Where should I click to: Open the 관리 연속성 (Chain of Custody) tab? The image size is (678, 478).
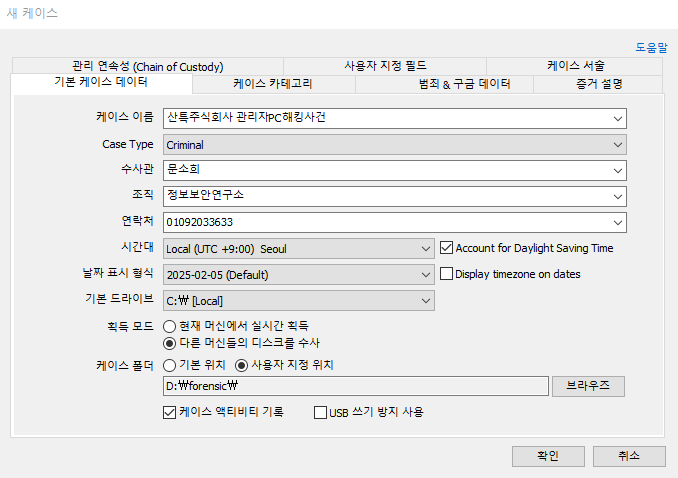click(x=148, y=66)
